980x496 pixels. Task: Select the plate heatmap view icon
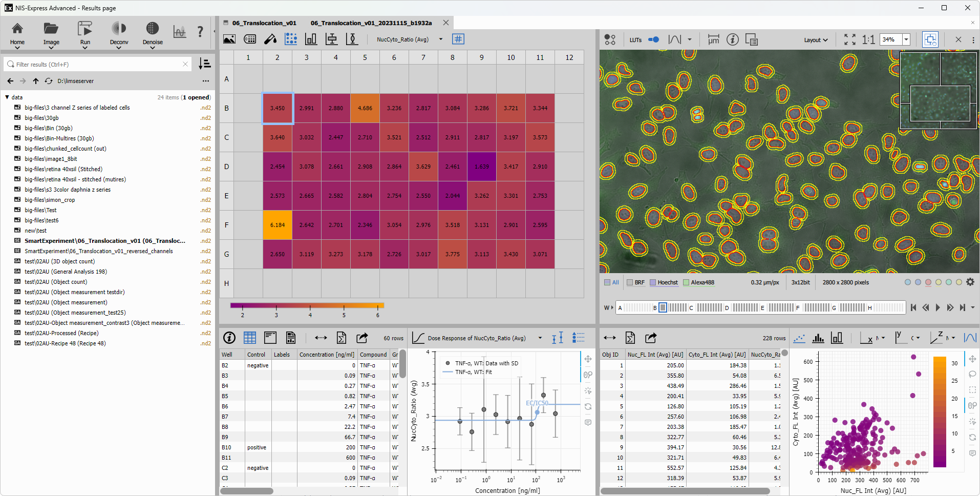pos(291,39)
